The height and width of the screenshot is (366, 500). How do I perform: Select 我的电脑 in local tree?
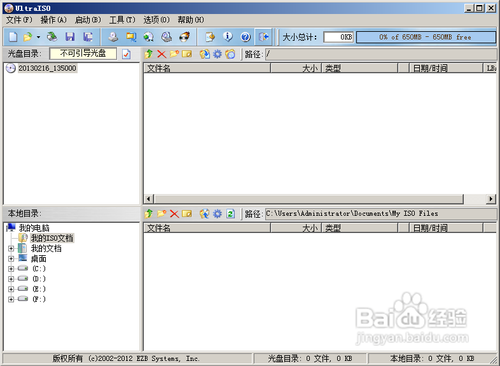[x=34, y=228]
